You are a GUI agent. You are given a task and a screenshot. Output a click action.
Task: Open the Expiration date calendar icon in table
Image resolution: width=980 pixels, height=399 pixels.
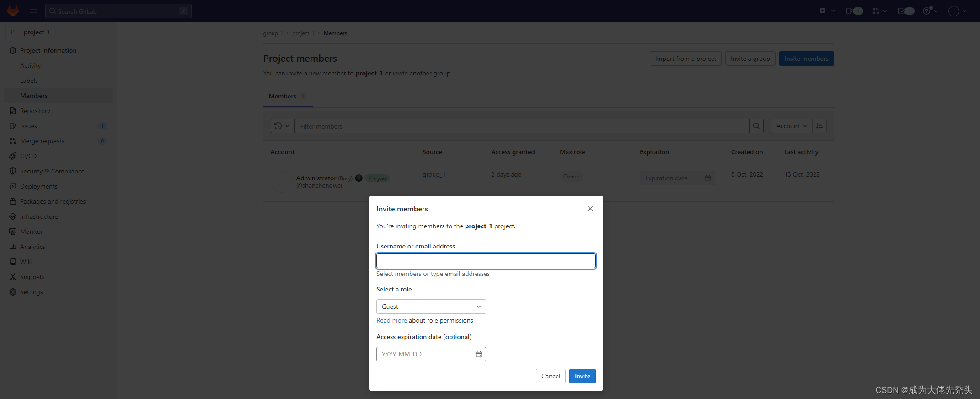[x=708, y=178]
